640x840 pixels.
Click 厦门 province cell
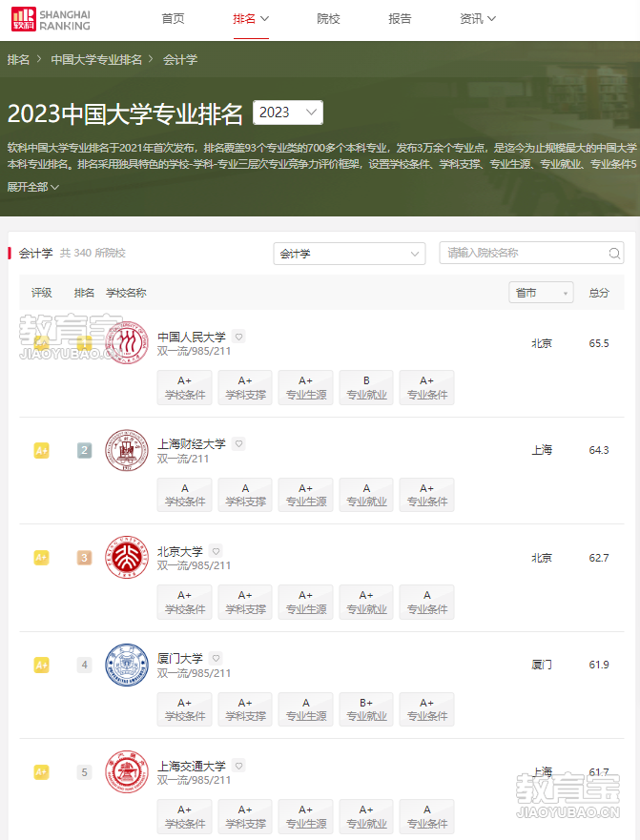pos(542,665)
